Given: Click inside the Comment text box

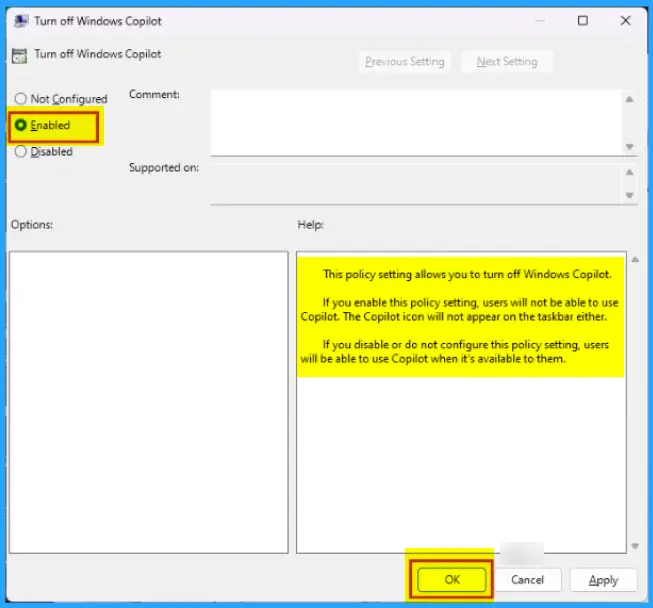Looking at the screenshot, I should tap(416, 122).
